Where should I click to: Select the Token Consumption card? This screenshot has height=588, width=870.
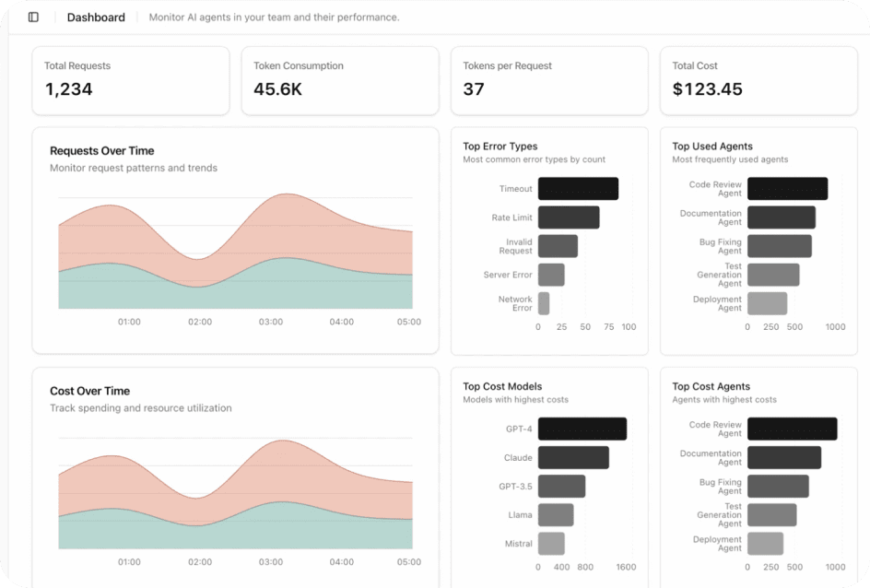(x=339, y=79)
